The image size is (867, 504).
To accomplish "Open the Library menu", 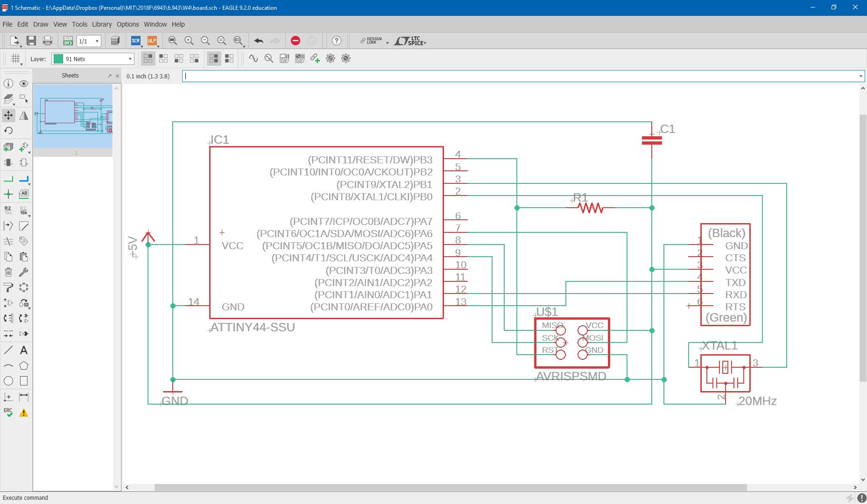I will pyautogui.click(x=102, y=24).
